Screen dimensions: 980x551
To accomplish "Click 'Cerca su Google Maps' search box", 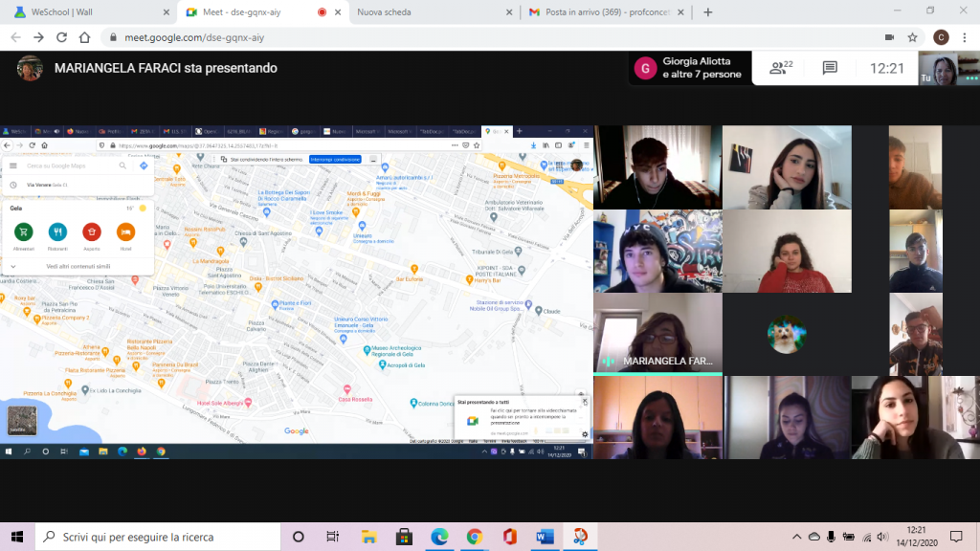I will [x=69, y=165].
